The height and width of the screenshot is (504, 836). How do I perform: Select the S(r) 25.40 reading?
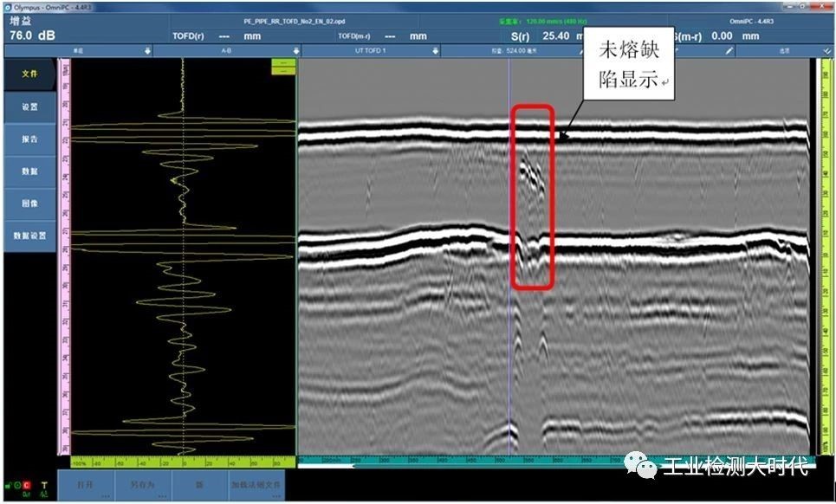(x=547, y=36)
